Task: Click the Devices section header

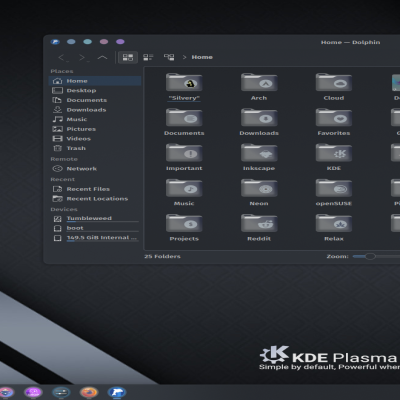Action: coord(64,209)
